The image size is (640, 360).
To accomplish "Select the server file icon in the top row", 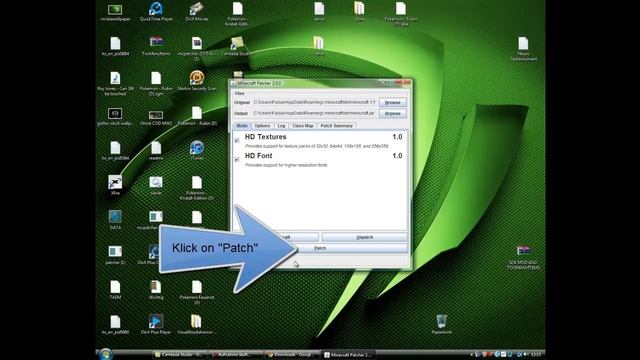I will click(x=319, y=11).
